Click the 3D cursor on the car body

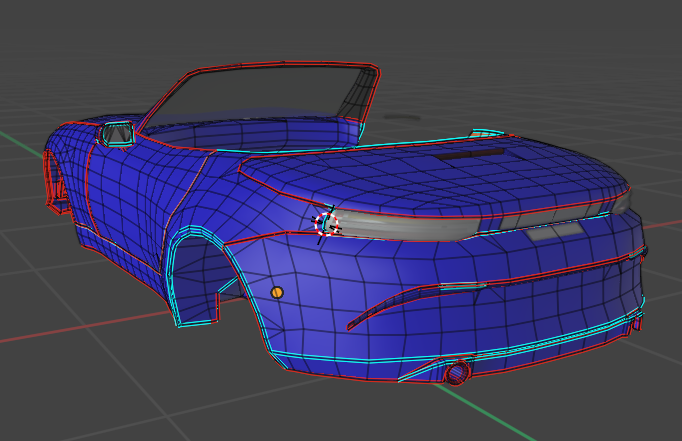click(x=328, y=223)
